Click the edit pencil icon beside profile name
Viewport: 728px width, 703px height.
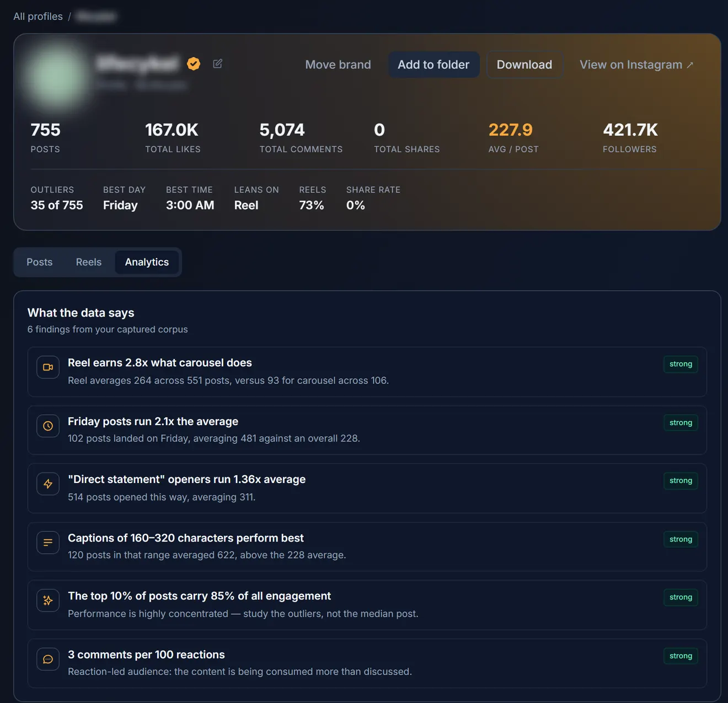click(218, 64)
